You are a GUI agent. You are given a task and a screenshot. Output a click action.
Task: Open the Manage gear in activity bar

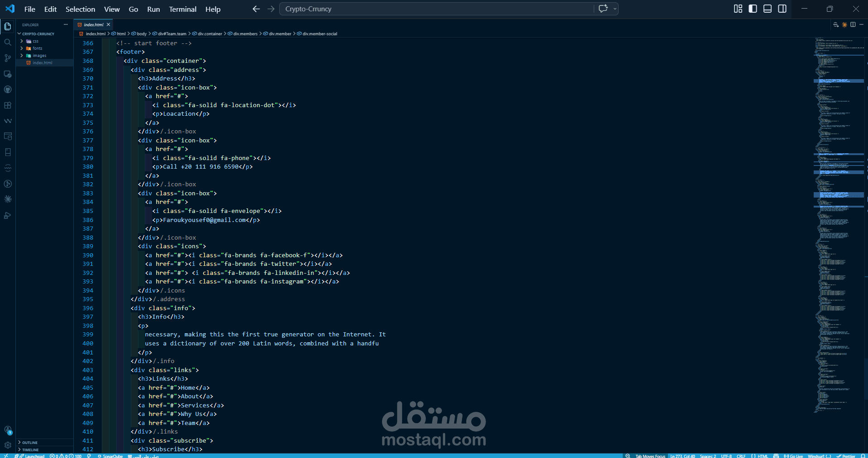(x=8, y=445)
